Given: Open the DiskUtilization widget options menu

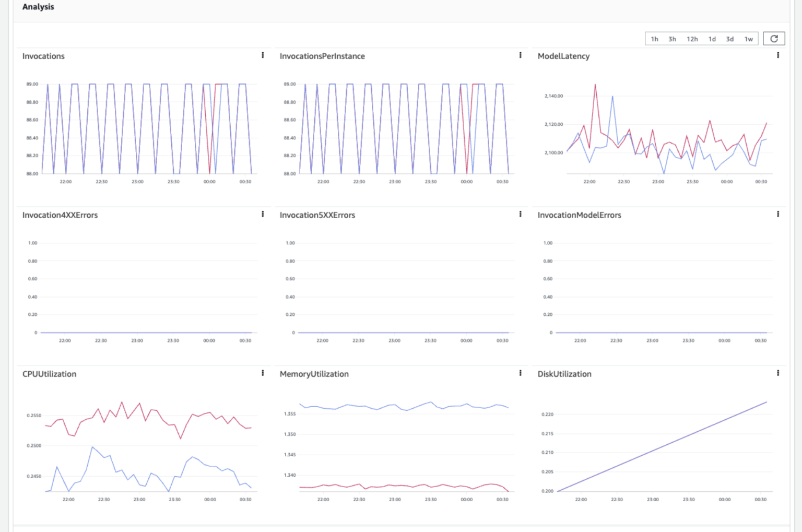Looking at the screenshot, I should [x=778, y=373].
